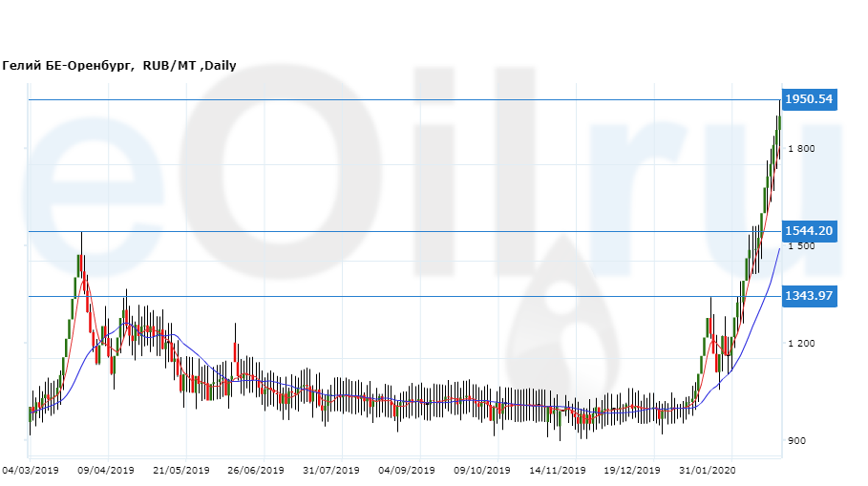
Task: Select the 31/01/2020 date marker
Action: (708, 471)
